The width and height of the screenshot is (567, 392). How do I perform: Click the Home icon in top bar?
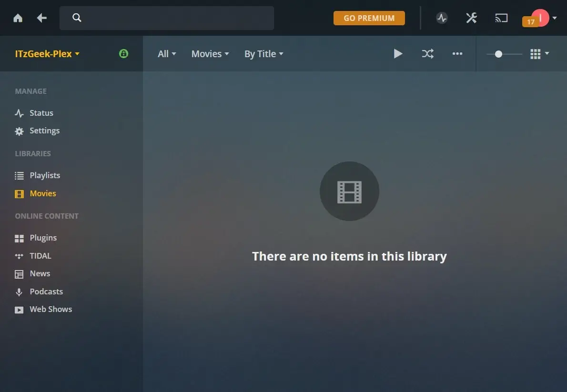[x=18, y=18]
